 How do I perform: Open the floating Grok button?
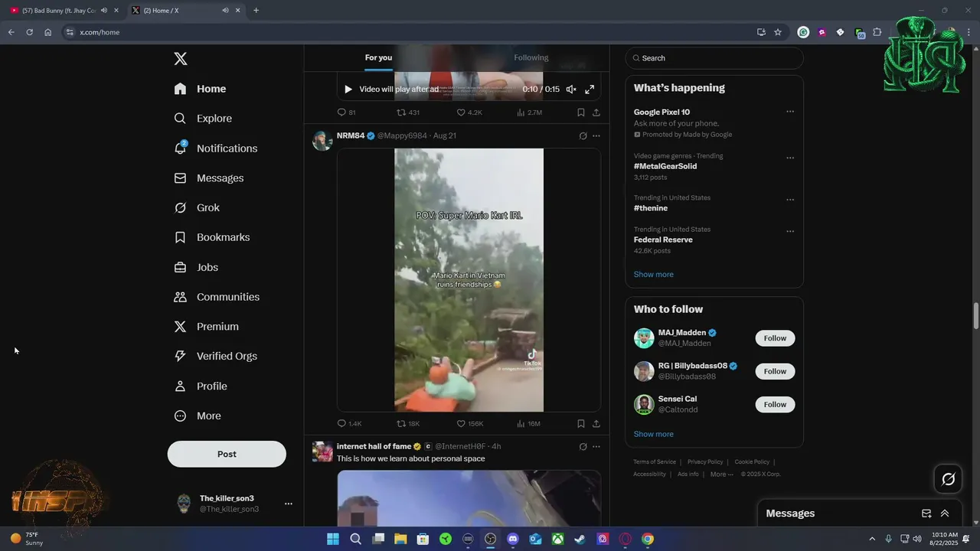pyautogui.click(x=949, y=479)
